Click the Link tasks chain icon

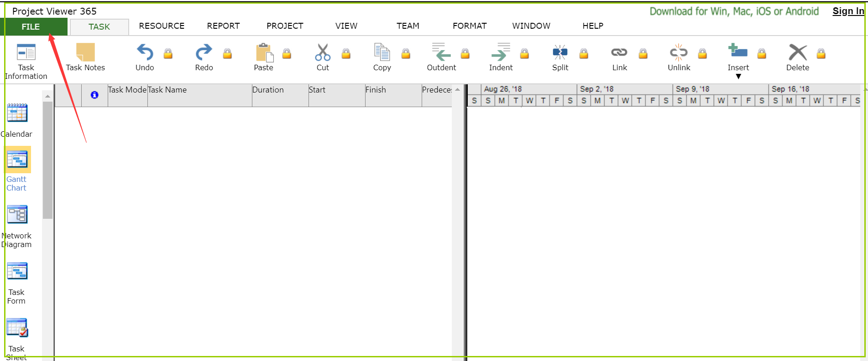619,52
